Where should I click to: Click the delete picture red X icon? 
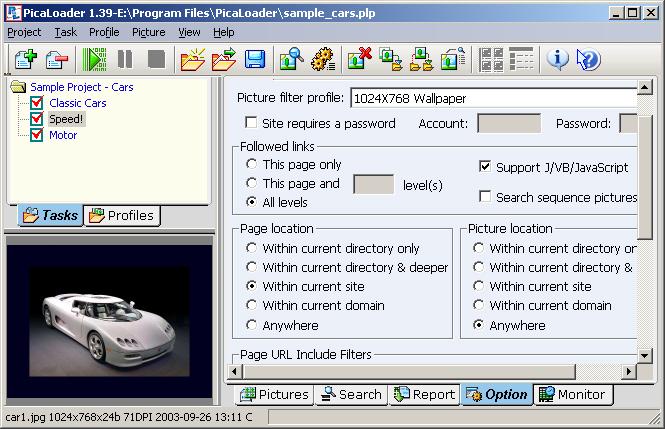[x=360, y=59]
